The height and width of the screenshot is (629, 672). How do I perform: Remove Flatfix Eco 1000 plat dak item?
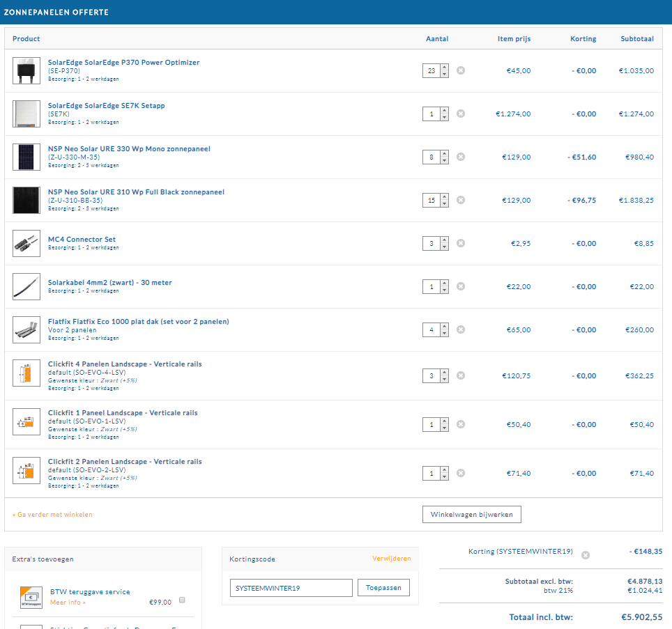(x=461, y=329)
